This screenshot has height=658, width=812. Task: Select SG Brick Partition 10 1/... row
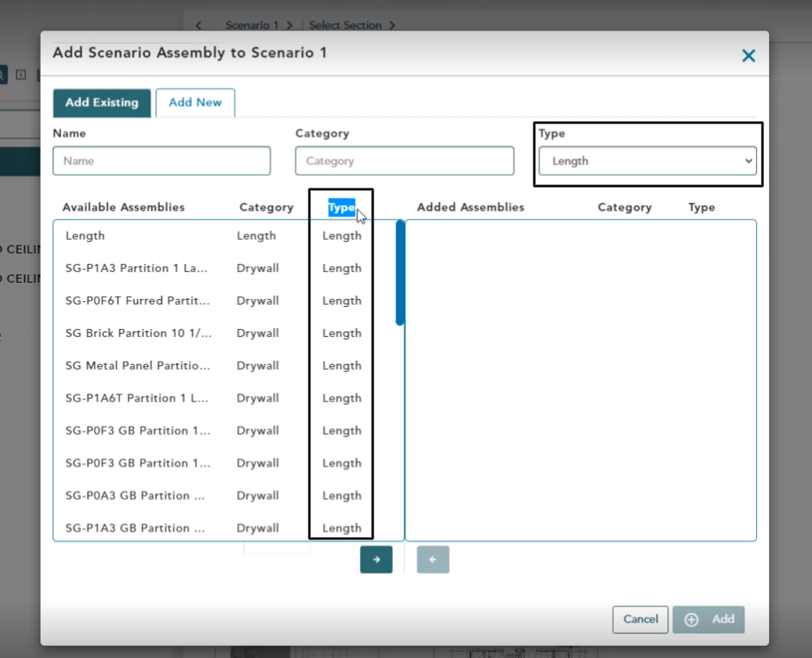coord(137,333)
